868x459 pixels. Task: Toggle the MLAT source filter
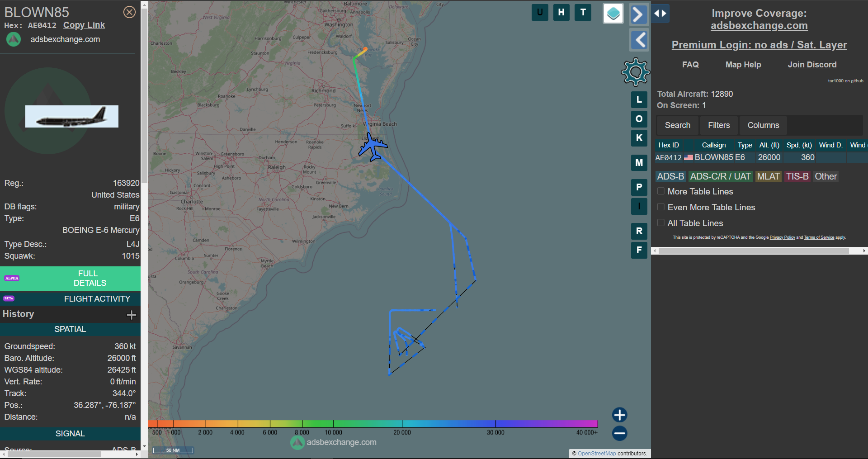click(769, 176)
